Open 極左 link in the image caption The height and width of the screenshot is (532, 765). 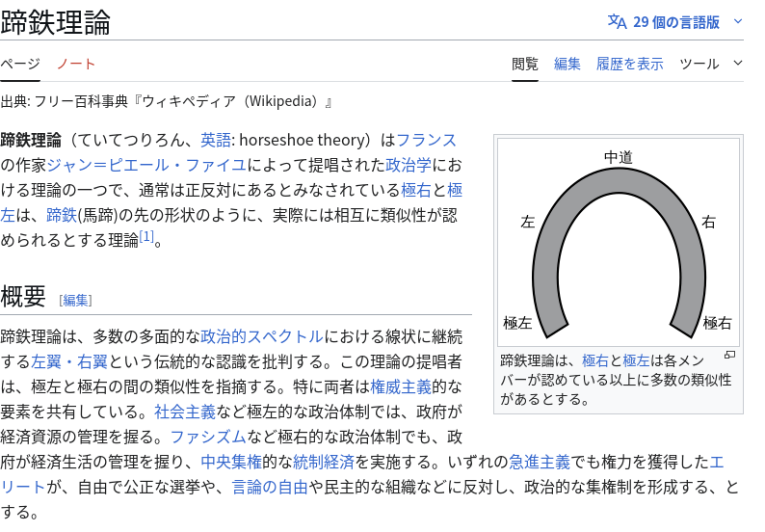pyautogui.click(x=636, y=360)
